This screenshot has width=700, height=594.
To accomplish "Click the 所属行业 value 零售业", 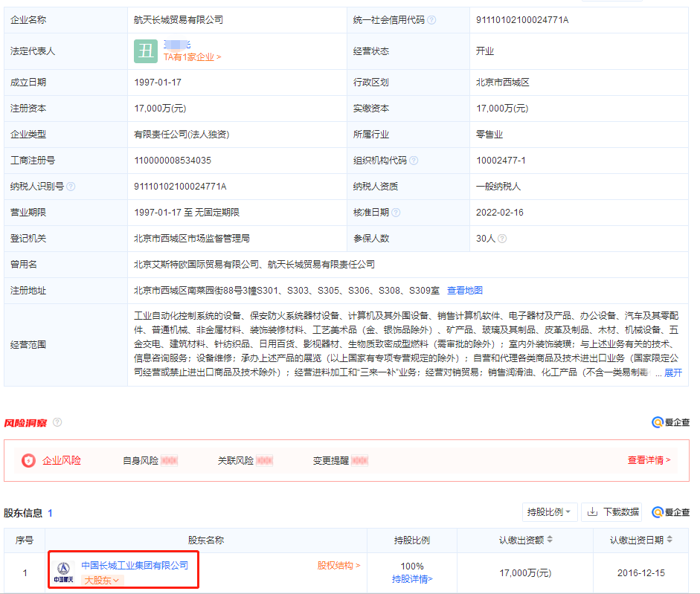I will (489, 135).
